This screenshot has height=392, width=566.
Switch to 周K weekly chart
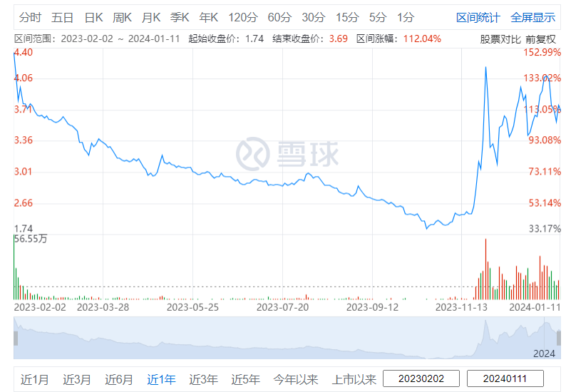tap(123, 17)
